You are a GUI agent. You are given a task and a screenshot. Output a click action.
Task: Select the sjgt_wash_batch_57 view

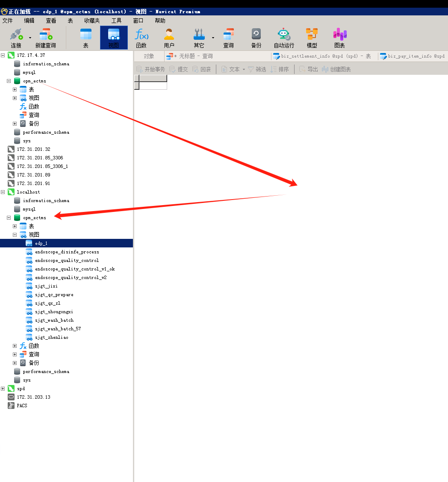pyautogui.click(x=58, y=329)
